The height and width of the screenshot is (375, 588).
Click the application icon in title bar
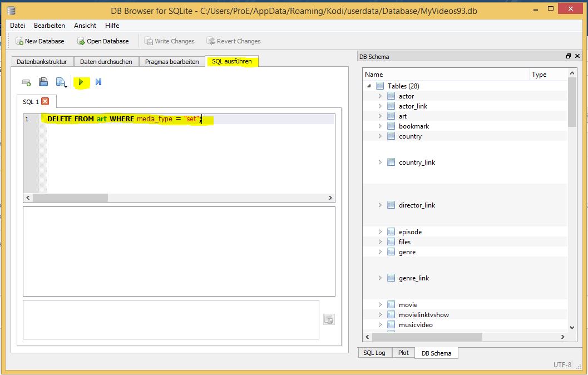11,10
